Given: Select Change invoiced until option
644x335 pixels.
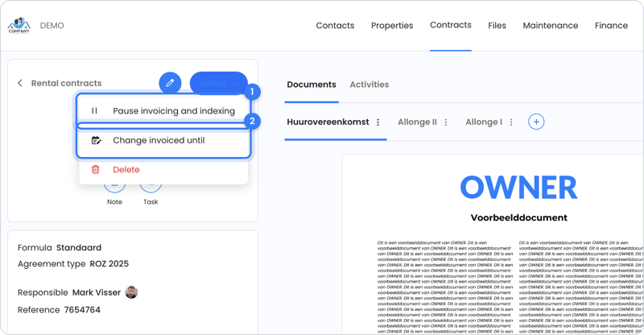Looking at the screenshot, I should pos(163,140).
